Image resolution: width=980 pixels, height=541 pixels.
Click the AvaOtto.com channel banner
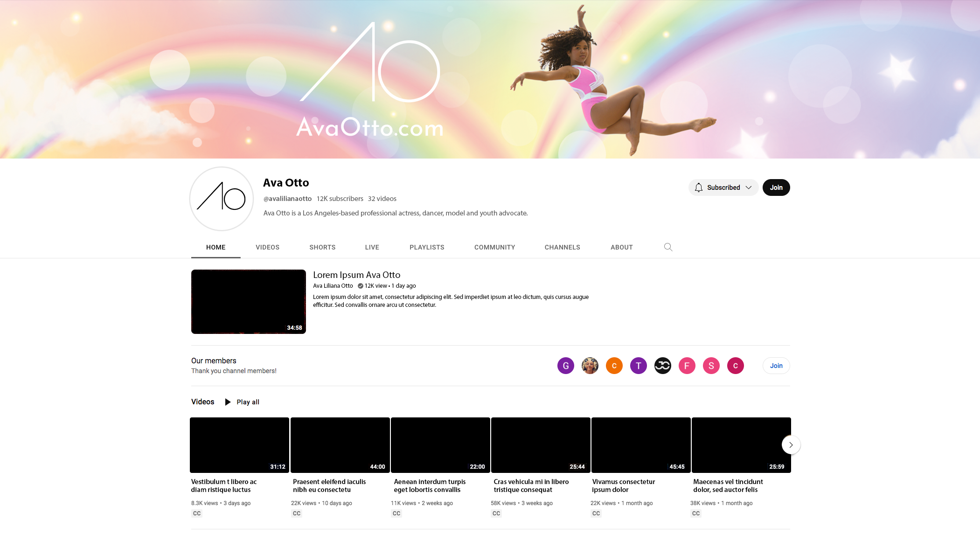coord(490,79)
